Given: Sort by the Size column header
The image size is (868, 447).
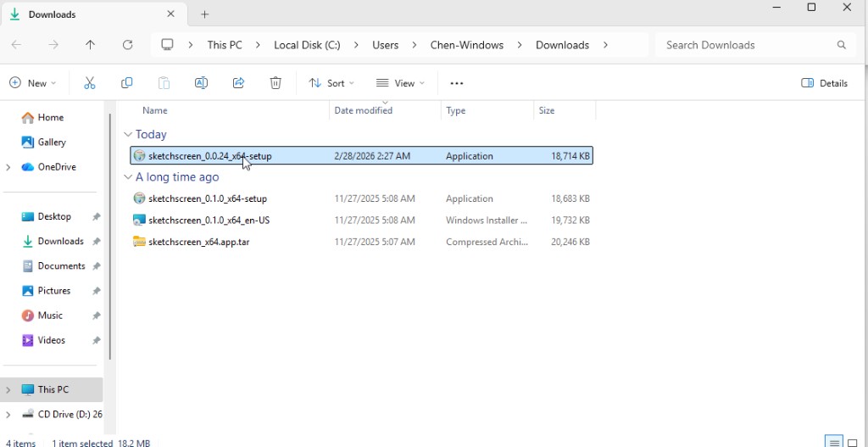Looking at the screenshot, I should tap(547, 110).
